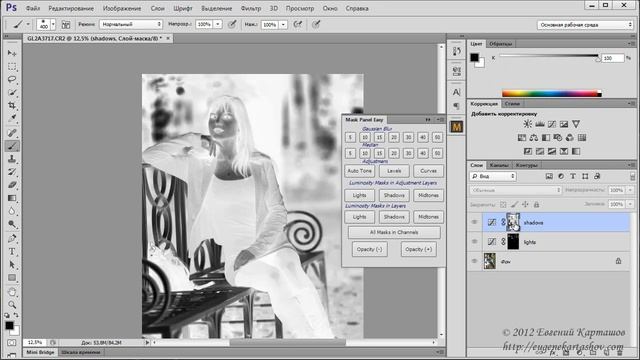Screen dimensions: 640x360
Task: Open the History panel icon in dock
Action: tap(457, 51)
